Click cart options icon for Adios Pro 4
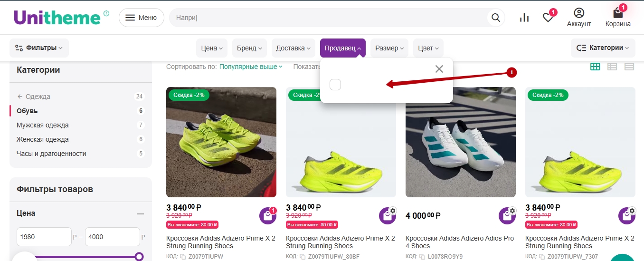The height and width of the screenshot is (261, 644). point(507,215)
